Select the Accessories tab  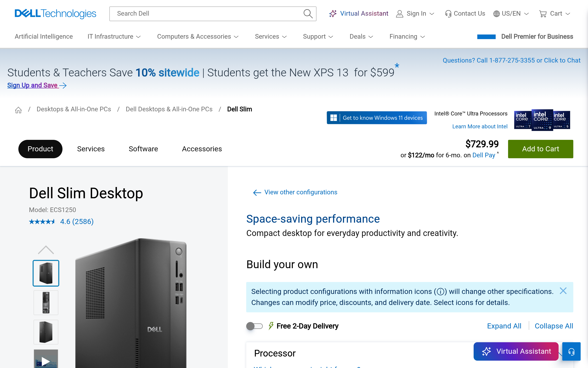(x=202, y=149)
